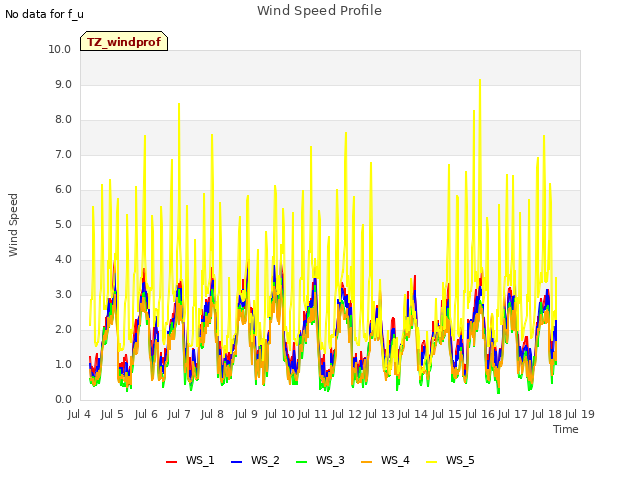
Task: Click the 3.0 y-axis tick label
Action: 63,295
